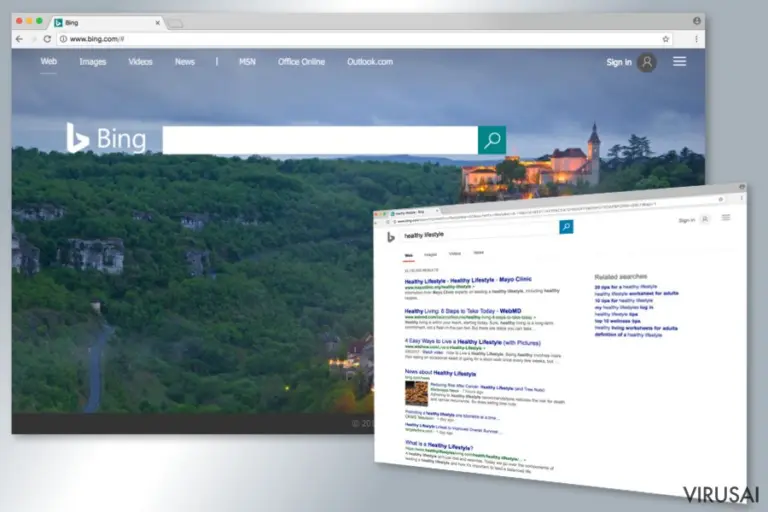Click the user avatar next to Sign in

tap(647, 62)
